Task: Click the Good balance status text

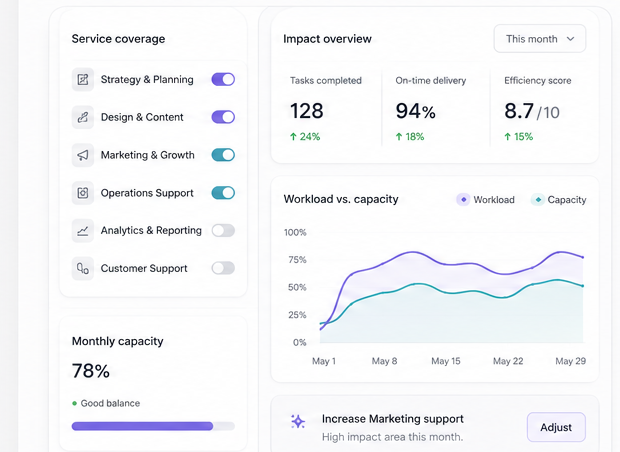Action: point(110,403)
